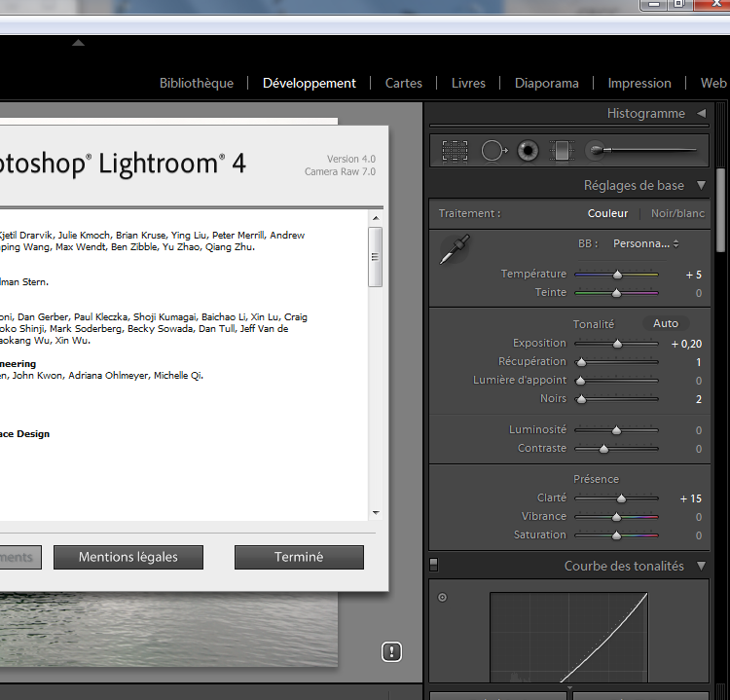Select the Adjustment brush tool

(642, 151)
